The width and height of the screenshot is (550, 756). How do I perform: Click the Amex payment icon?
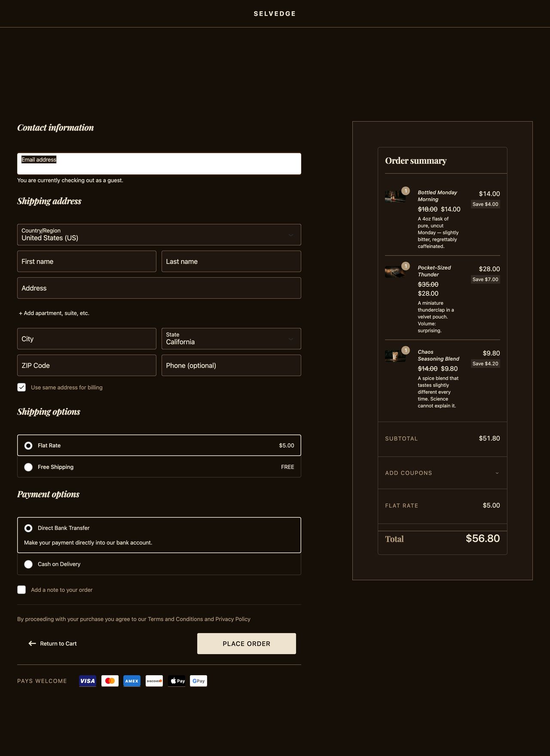click(132, 681)
